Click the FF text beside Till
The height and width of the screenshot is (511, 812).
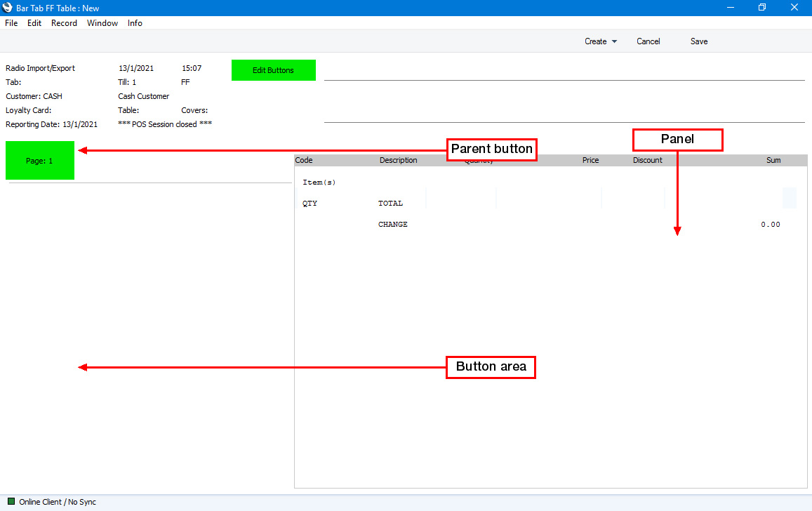[185, 82]
